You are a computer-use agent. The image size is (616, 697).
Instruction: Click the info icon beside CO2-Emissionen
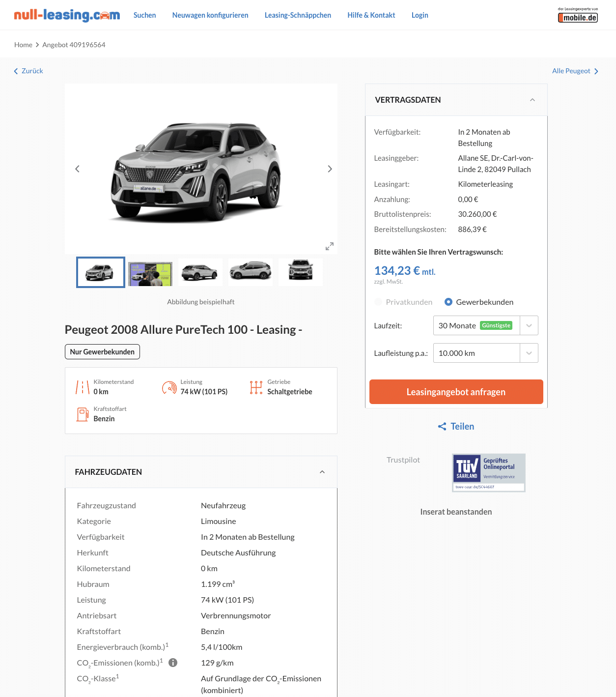click(x=173, y=663)
